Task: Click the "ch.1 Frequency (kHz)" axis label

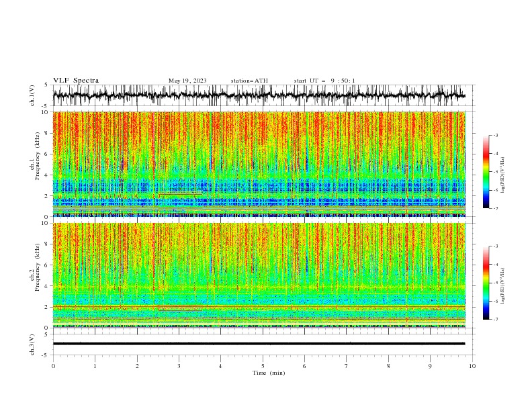Action: pyautogui.click(x=35, y=156)
